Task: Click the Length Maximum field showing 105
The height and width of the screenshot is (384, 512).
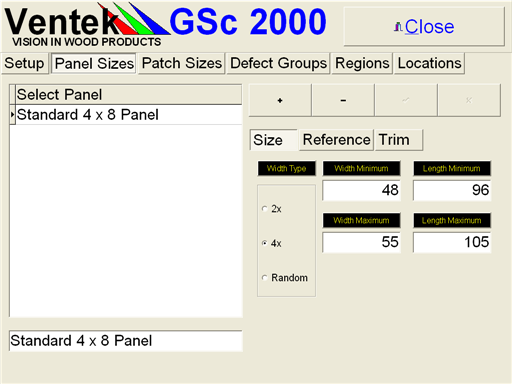Action: coord(452,242)
